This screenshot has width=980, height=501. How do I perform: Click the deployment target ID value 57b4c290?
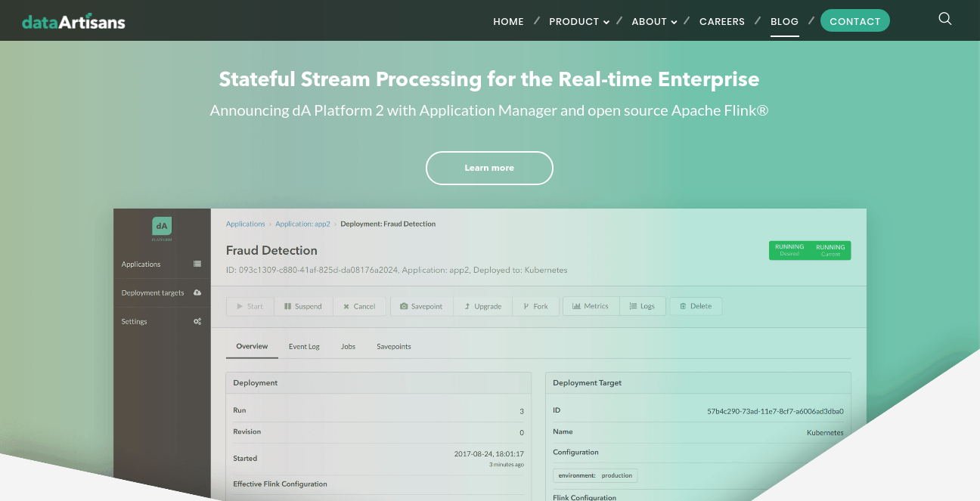775,411
